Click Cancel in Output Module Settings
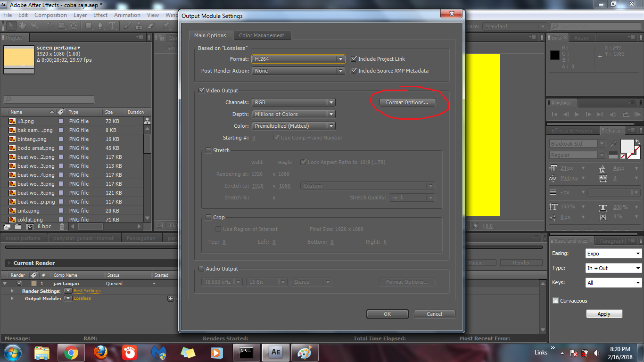 pyautogui.click(x=434, y=314)
